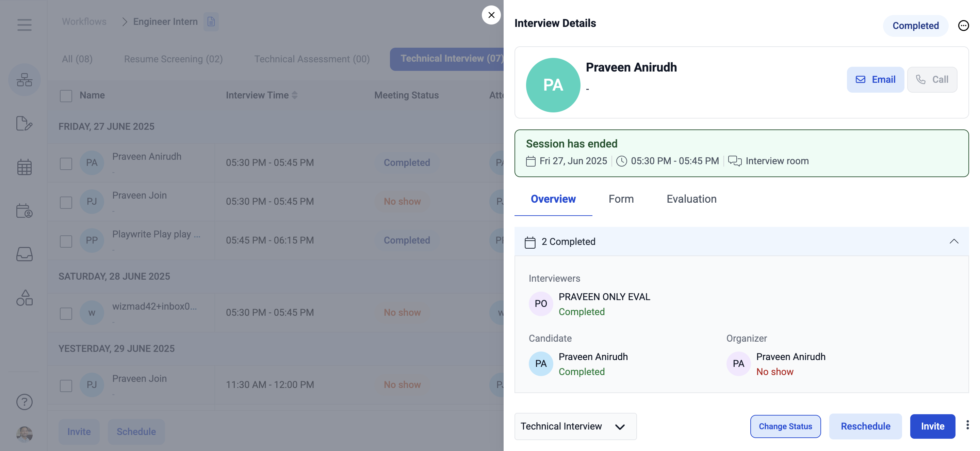Check the Praveen Anirudh row checkbox

tap(66, 164)
